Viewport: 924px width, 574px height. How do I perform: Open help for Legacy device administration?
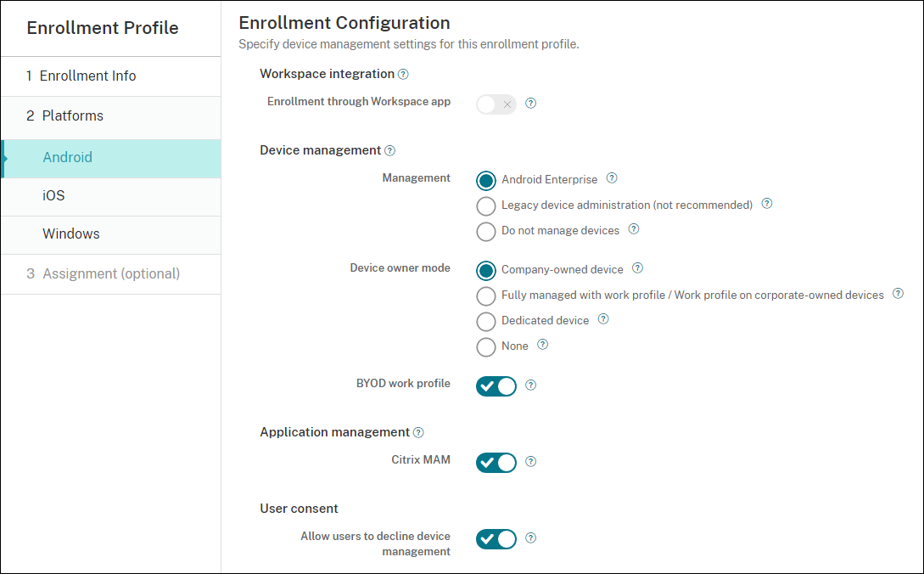[x=766, y=204]
